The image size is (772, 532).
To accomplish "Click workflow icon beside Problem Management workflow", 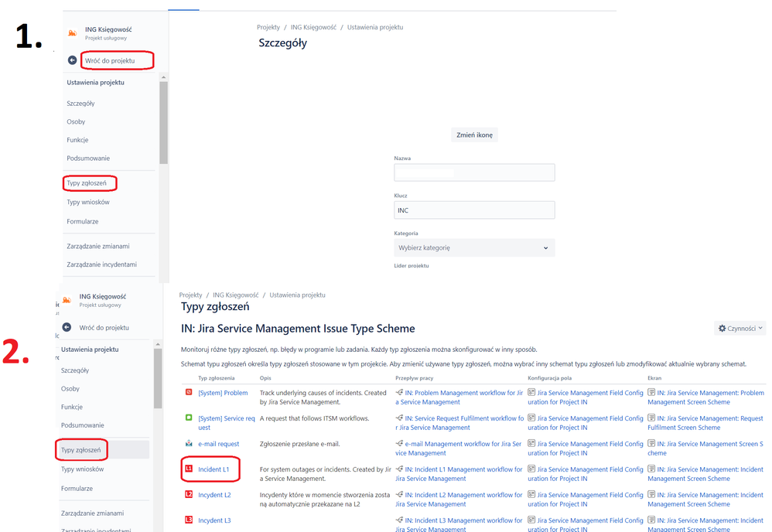I will click(399, 392).
